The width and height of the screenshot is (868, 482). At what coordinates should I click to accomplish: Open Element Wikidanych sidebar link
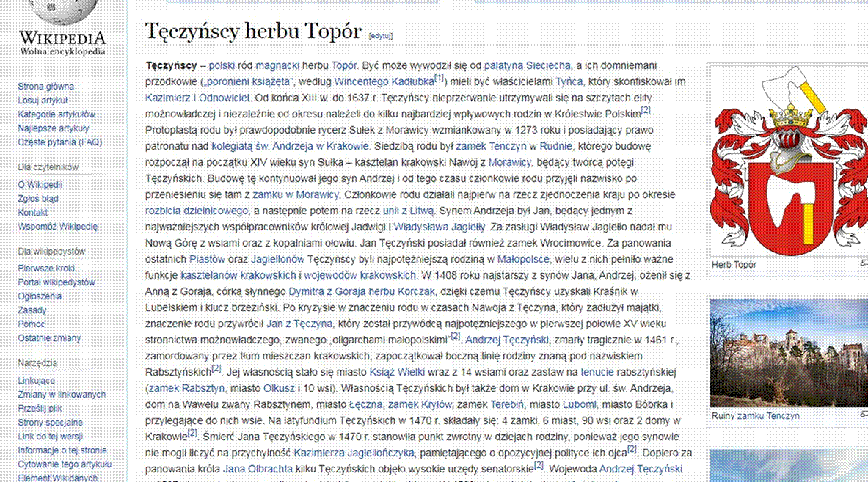[57, 477]
